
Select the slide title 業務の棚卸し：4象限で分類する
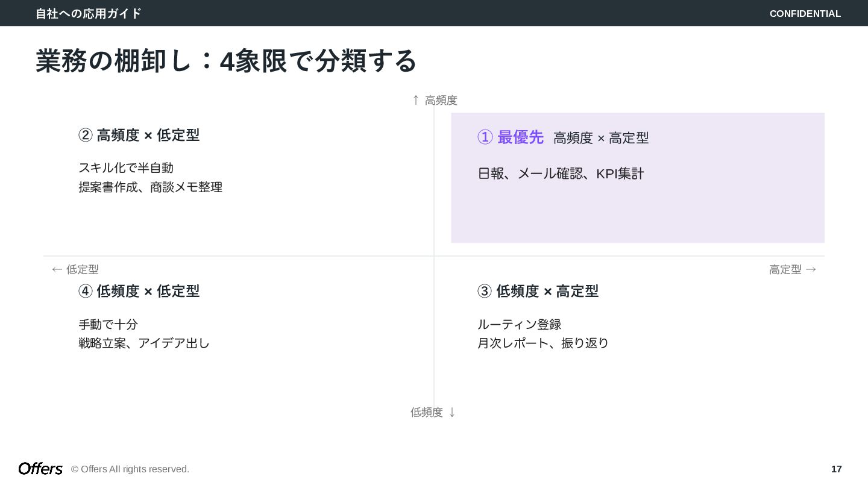tap(226, 61)
